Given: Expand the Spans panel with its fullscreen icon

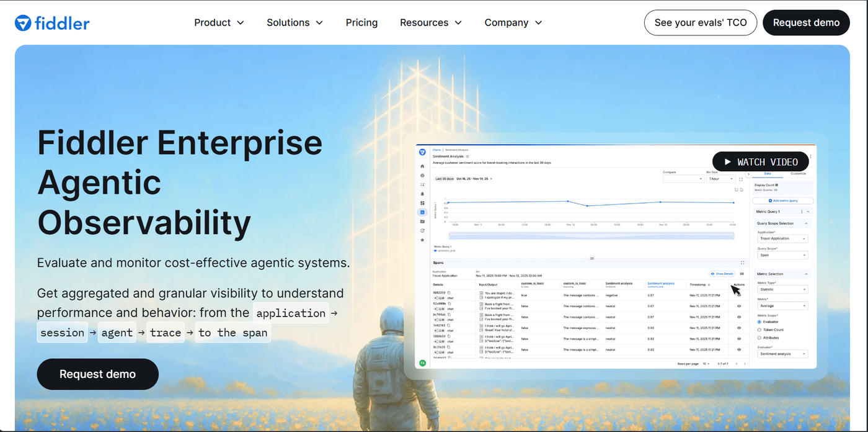Looking at the screenshot, I should pyautogui.click(x=742, y=263).
